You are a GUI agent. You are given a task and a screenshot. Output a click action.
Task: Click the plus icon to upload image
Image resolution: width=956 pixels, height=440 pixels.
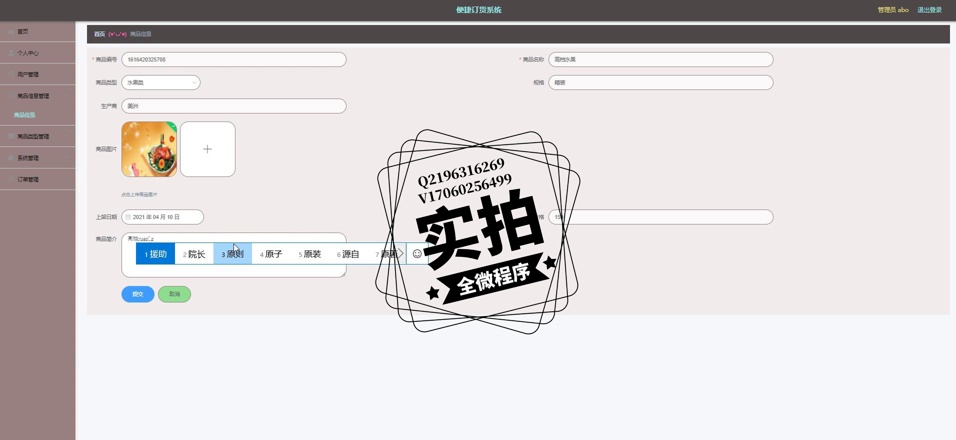[208, 149]
